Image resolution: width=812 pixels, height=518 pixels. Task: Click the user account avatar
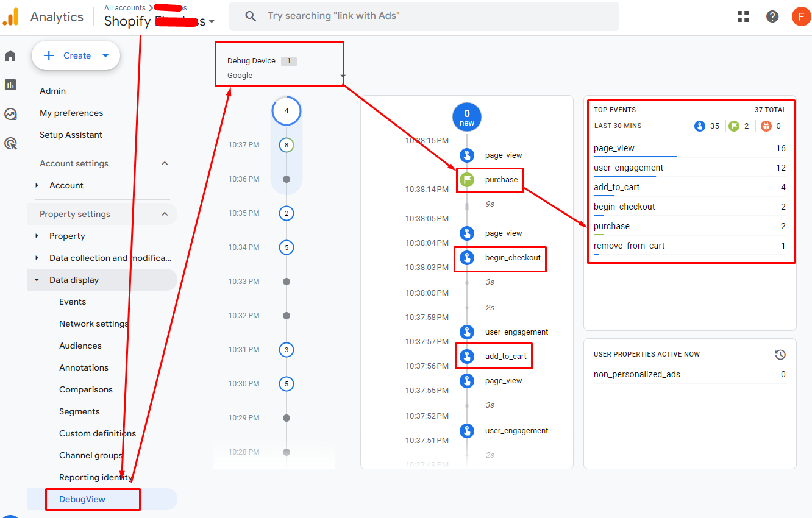[801, 16]
